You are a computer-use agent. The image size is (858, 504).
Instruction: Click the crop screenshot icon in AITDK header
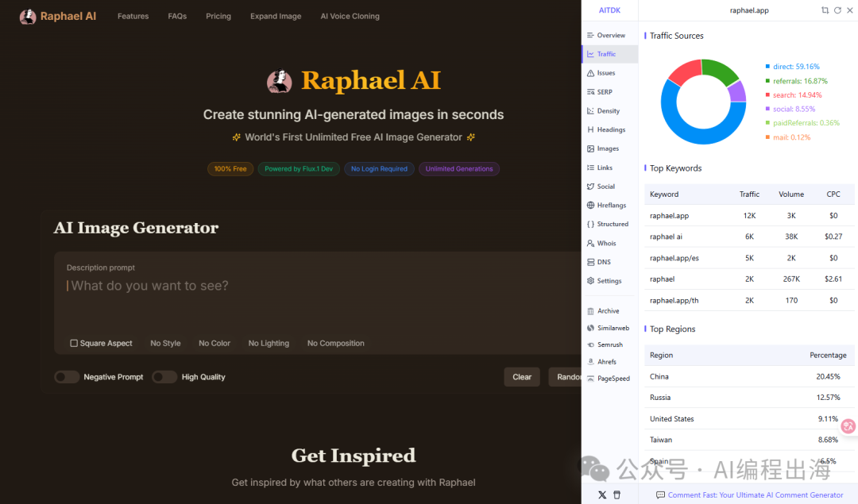coord(825,10)
